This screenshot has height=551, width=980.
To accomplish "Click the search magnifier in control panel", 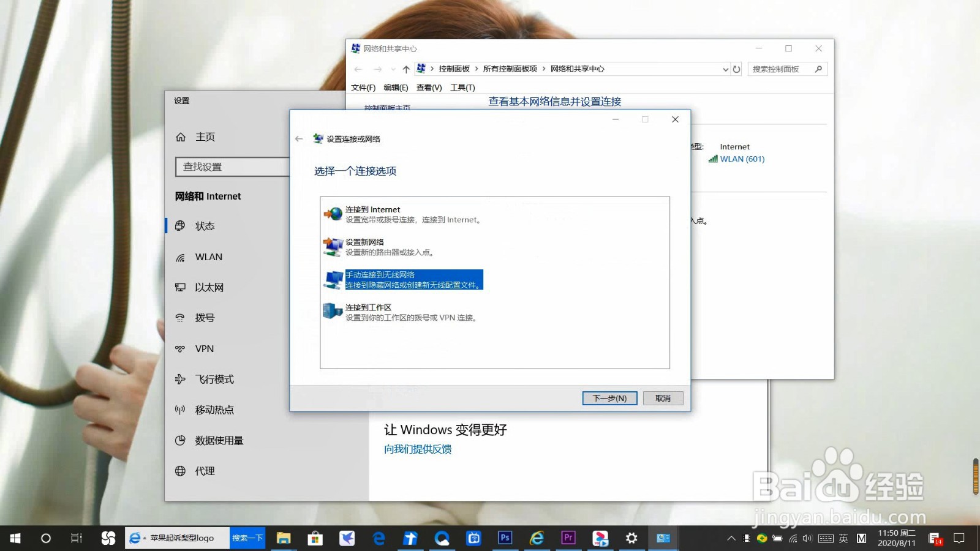I will coord(818,69).
